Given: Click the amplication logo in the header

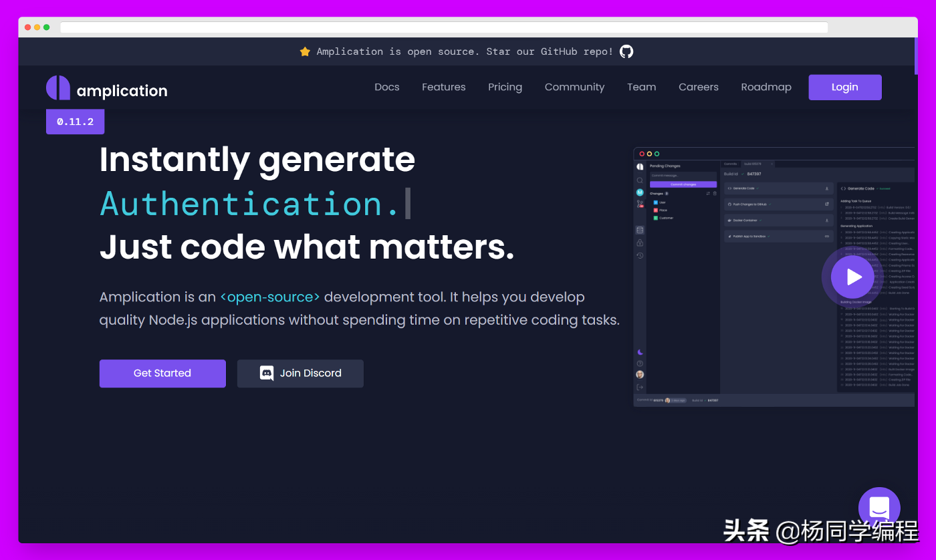Looking at the screenshot, I should [107, 89].
